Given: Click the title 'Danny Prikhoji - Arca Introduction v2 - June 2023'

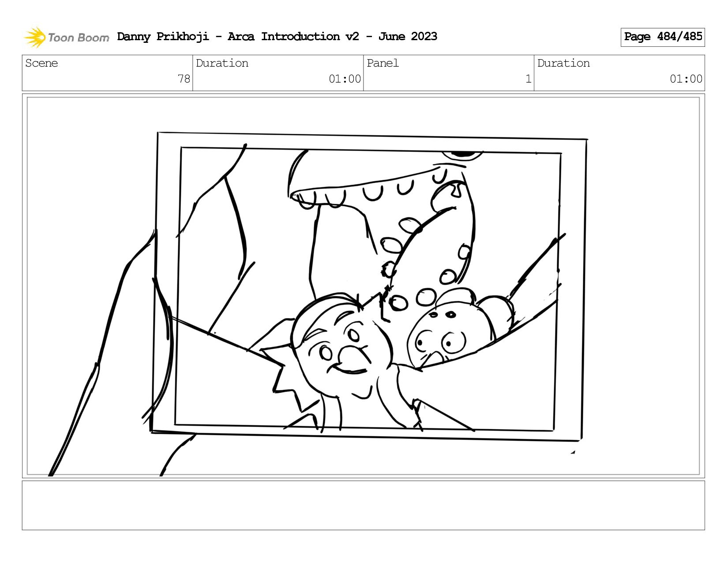Looking at the screenshot, I should (x=277, y=37).
